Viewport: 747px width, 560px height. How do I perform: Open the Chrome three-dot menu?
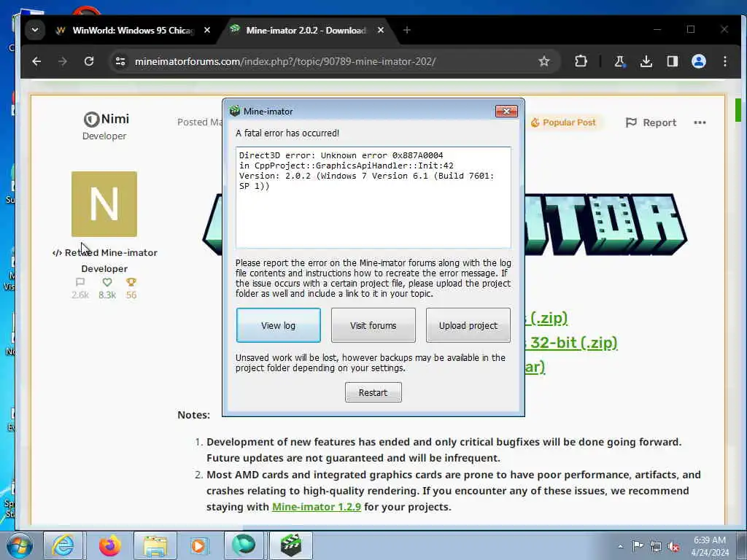[725, 61]
